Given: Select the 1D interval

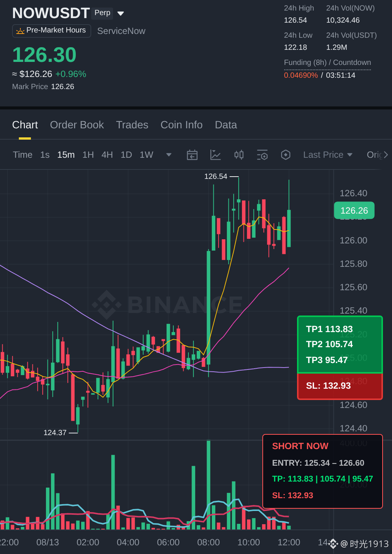Looking at the screenshot, I should 126,155.
